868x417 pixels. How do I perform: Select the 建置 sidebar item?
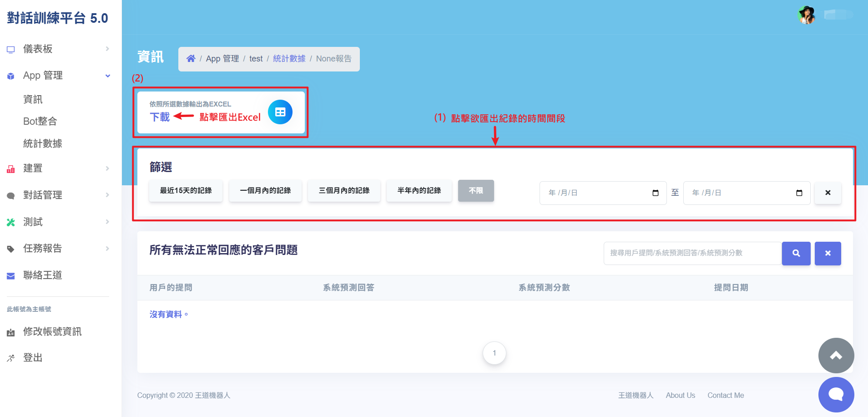33,168
